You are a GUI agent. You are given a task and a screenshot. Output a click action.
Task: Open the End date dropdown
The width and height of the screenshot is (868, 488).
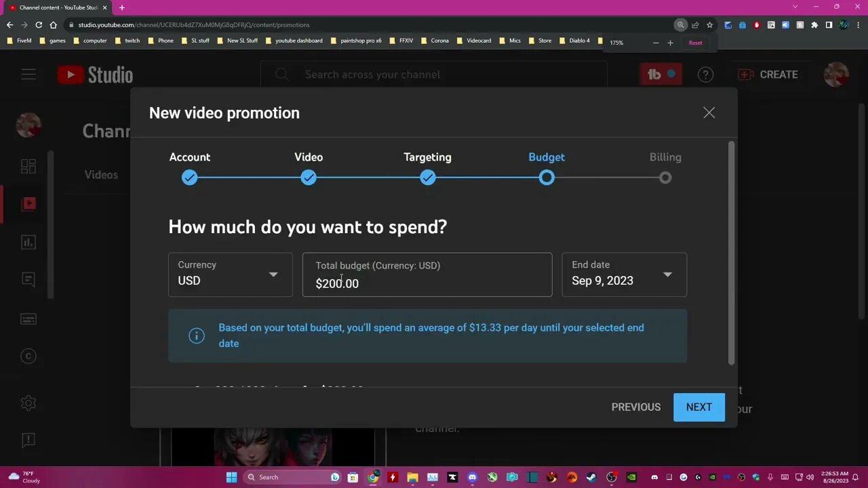625,274
